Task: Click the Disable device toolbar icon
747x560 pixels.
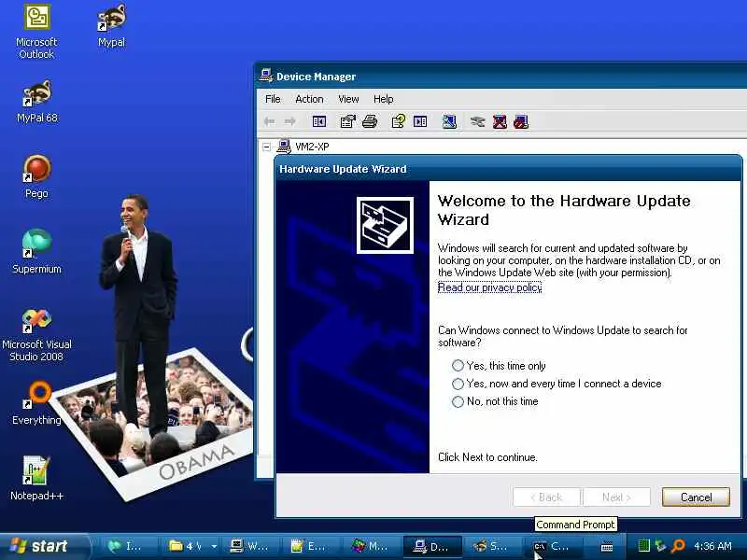Action: pyautogui.click(x=521, y=121)
